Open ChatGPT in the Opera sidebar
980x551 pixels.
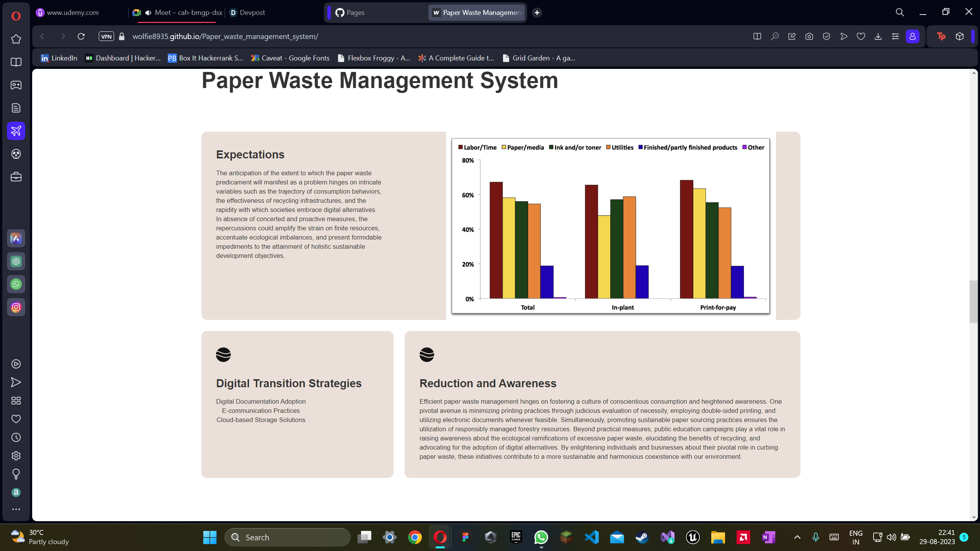click(16, 261)
